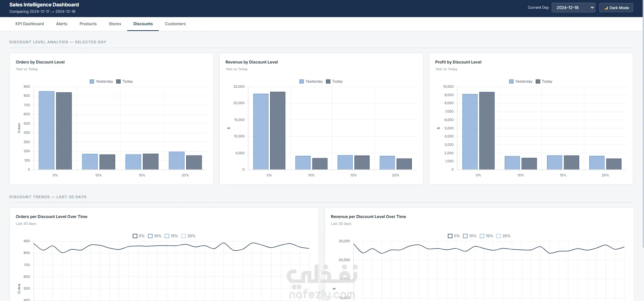Image resolution: width=644 pixels, height=301 pixels.
Task: Click 'Orders per Discount Level Over Time' title
Action: click(x=52, y=217)
